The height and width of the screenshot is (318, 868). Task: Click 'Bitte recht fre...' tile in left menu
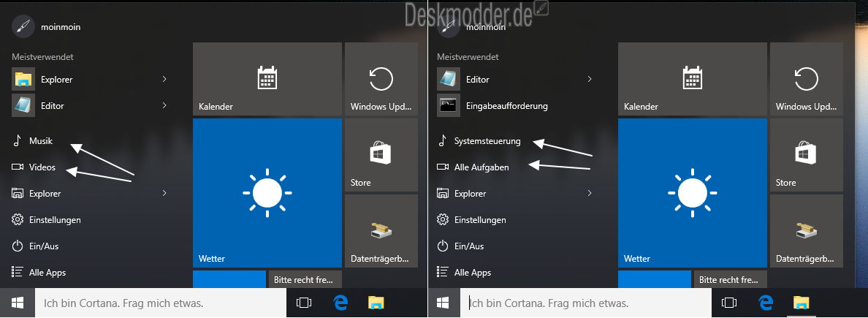pos(305,279)
